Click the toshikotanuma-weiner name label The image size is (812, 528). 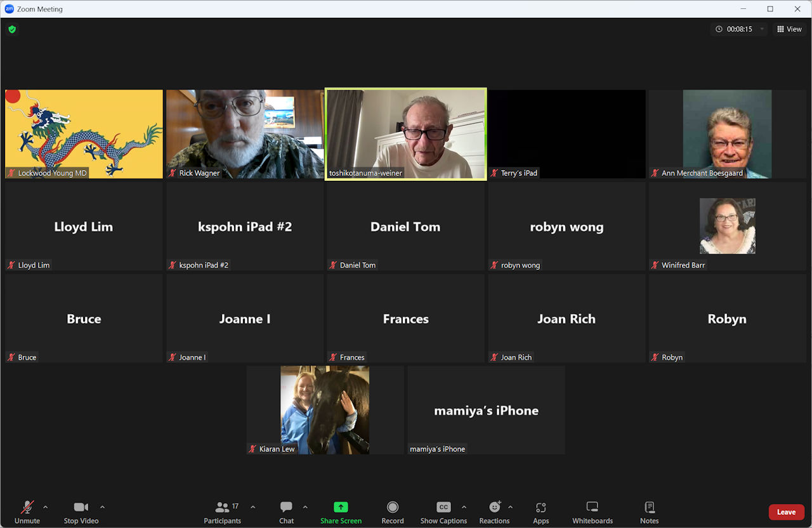pos(365,173)
